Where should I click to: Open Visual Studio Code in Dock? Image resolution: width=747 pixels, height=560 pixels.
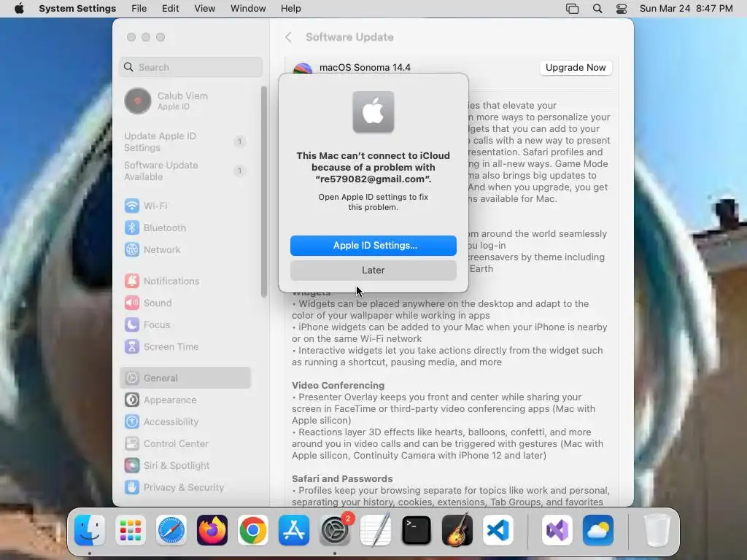click(498, 530)
